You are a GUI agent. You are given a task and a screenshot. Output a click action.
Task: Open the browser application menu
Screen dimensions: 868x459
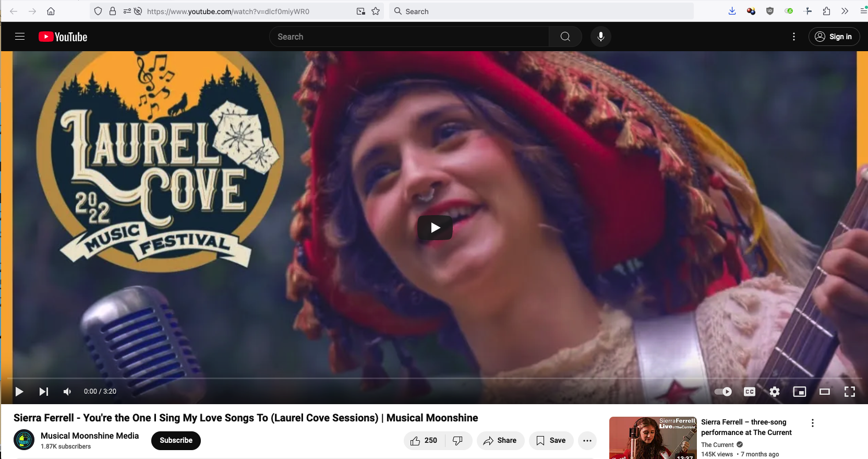[863, 11]
